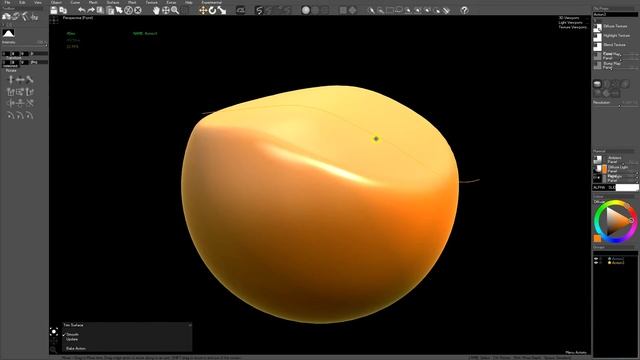Expand the Texture Viewports list

pos(572,27)
